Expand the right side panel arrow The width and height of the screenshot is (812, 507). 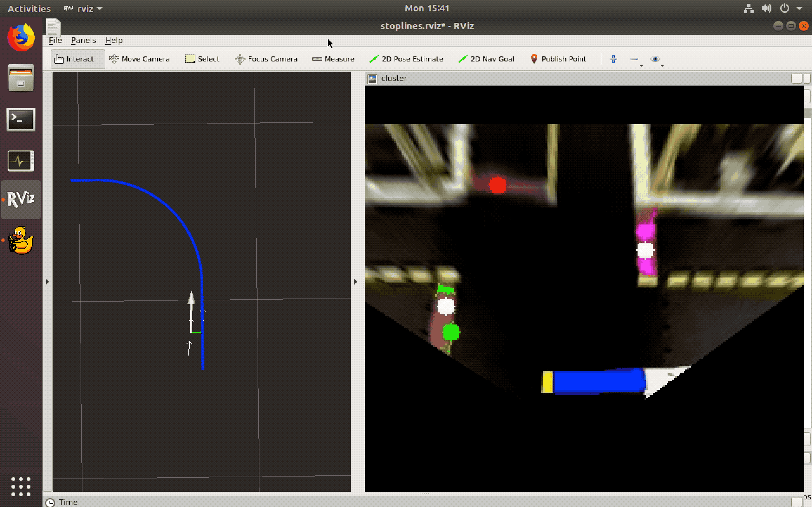pyautogui.click(x=356, y=282)
